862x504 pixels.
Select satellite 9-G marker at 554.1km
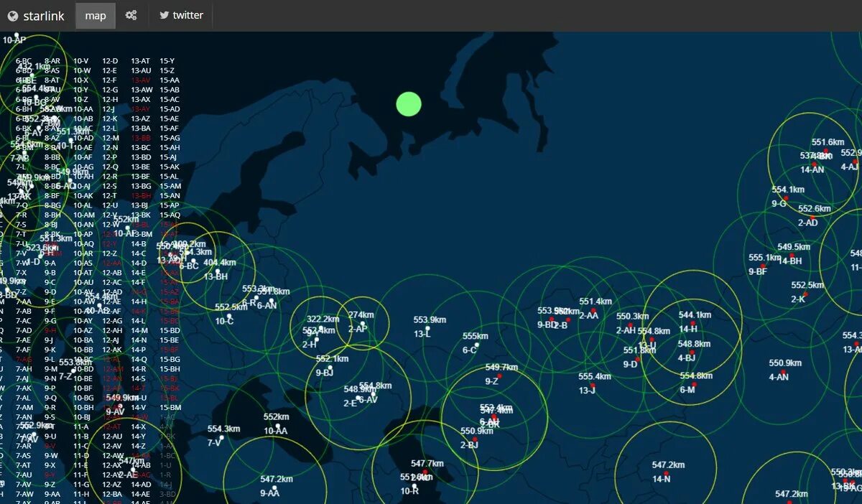click(x=786, y=198)
